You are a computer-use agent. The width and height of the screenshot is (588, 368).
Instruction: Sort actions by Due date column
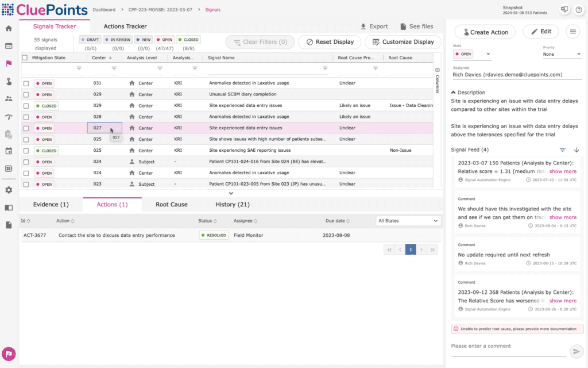tap(338, 221)
